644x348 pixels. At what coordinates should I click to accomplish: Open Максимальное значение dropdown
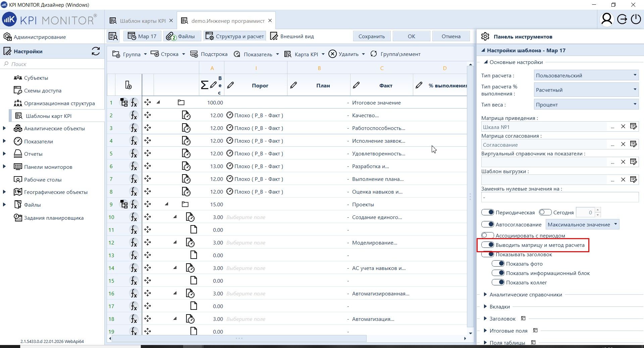tap(582, 224)
